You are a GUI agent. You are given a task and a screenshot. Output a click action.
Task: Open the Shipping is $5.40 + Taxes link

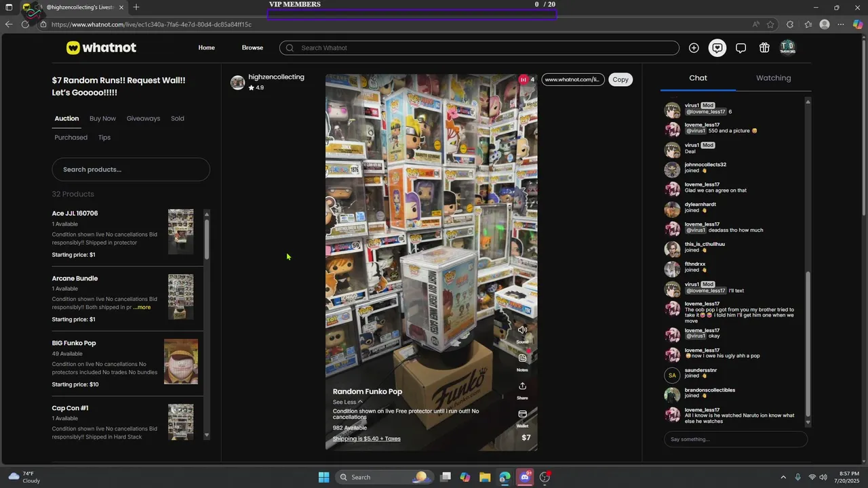coord(367,439)
